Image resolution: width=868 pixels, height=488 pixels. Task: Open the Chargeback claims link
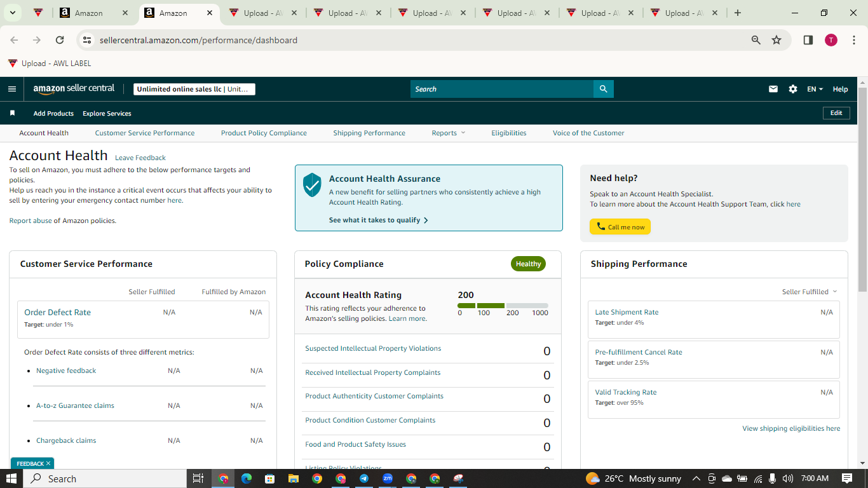[66, 440]
